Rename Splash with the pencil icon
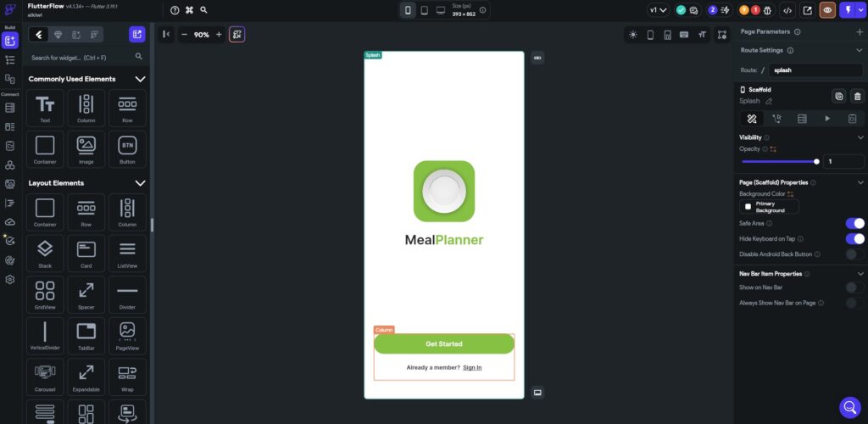Viewport: 868px width, 424px height. (768, 101)
